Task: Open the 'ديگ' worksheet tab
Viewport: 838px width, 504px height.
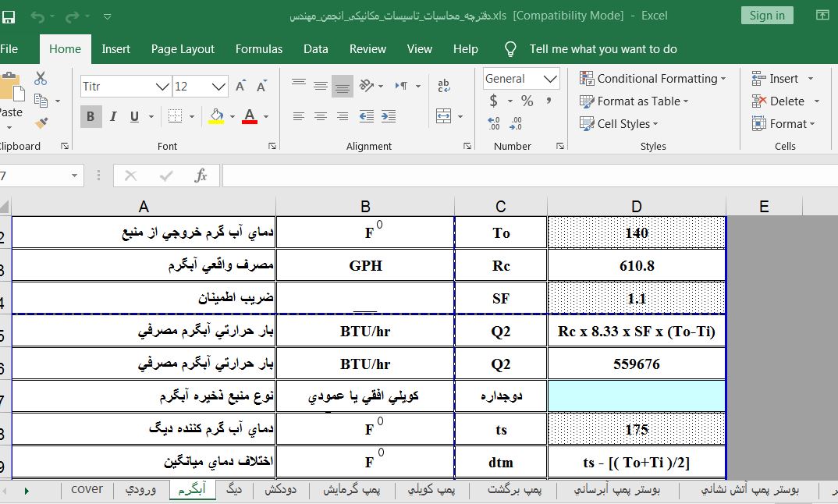Action: 234,490
